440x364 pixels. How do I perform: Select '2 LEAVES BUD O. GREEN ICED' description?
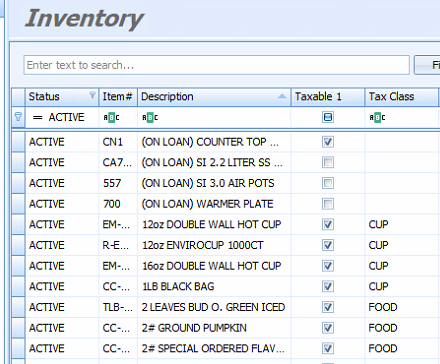pos(213,307)
